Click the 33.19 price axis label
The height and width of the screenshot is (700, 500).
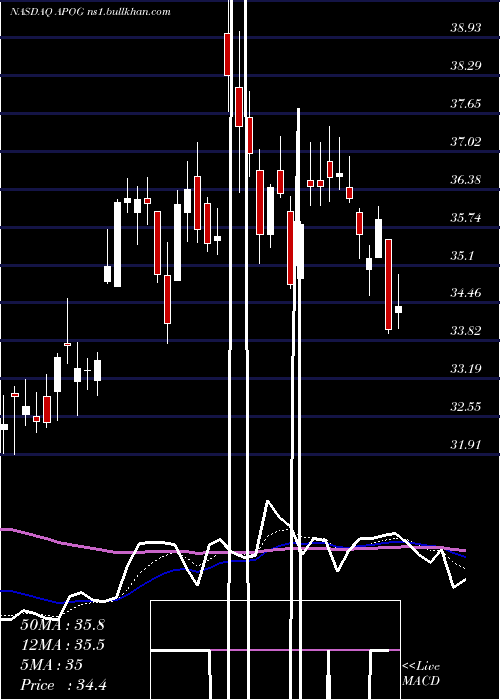pyautogui.click(x=466, y=369)
